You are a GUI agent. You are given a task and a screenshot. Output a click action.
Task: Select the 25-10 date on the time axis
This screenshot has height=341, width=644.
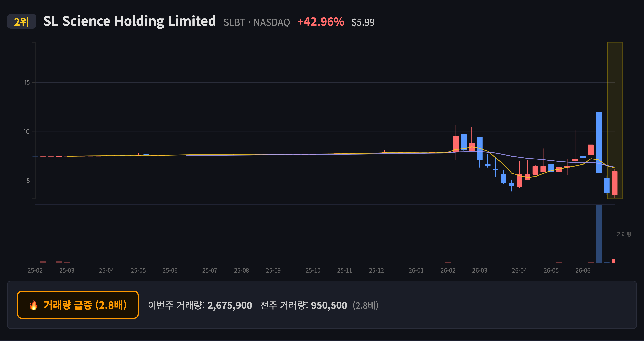coord(313,270)
